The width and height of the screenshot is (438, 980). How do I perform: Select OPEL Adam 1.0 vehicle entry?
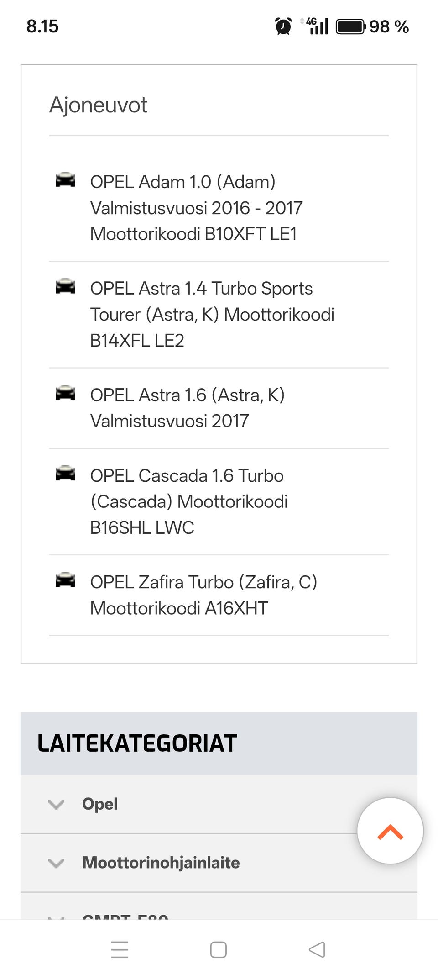click(196, 208)
